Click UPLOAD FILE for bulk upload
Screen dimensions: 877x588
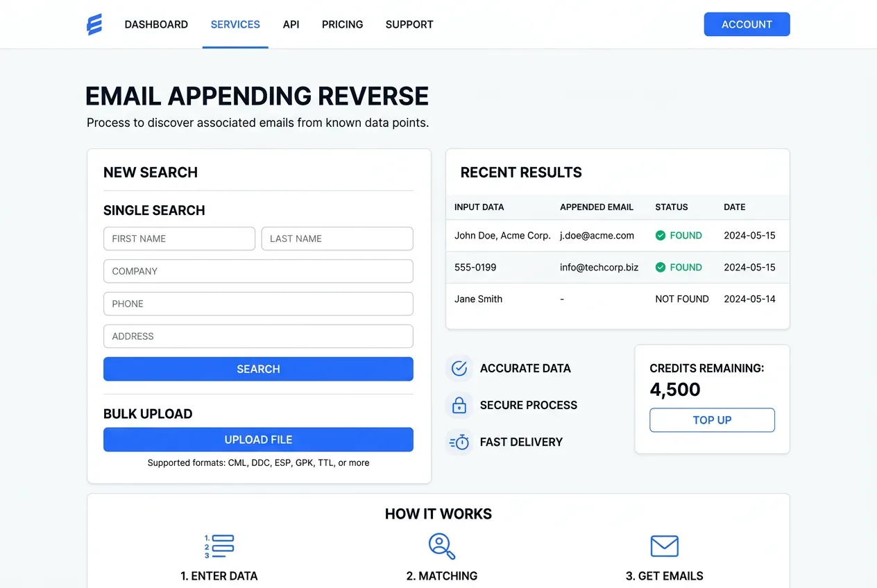coord(258,440)
